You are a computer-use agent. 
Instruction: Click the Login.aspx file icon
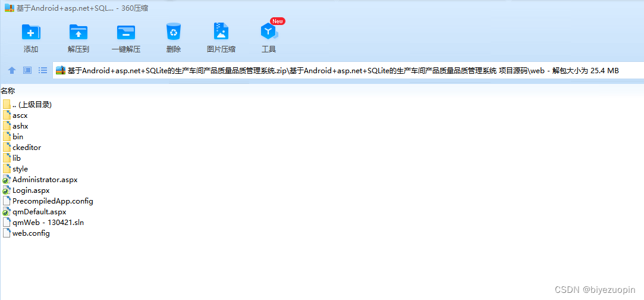(7, 190)
